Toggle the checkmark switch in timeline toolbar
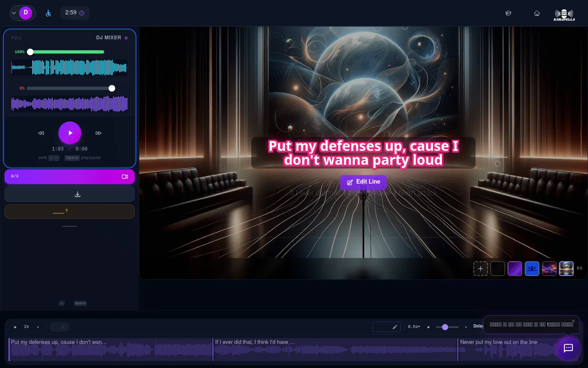Image resolution: width=588 pixels, height=368 pixels. [60, 327]
